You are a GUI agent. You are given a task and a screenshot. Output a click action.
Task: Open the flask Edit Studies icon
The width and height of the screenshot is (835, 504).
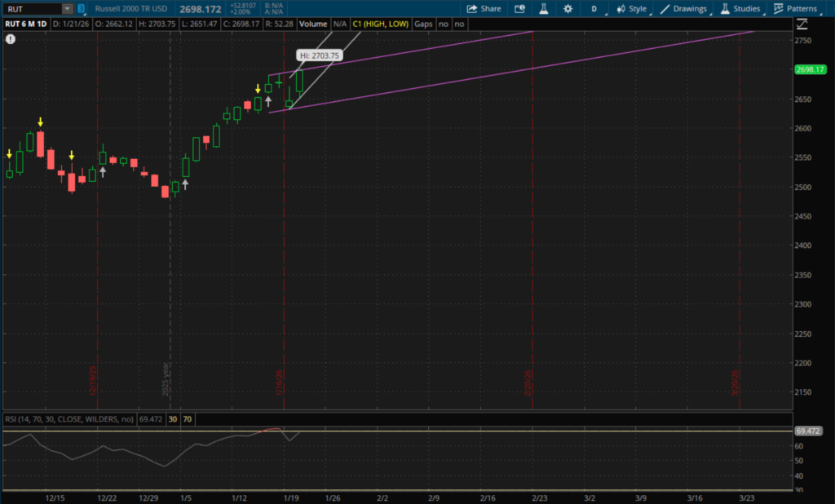point(542,9)
